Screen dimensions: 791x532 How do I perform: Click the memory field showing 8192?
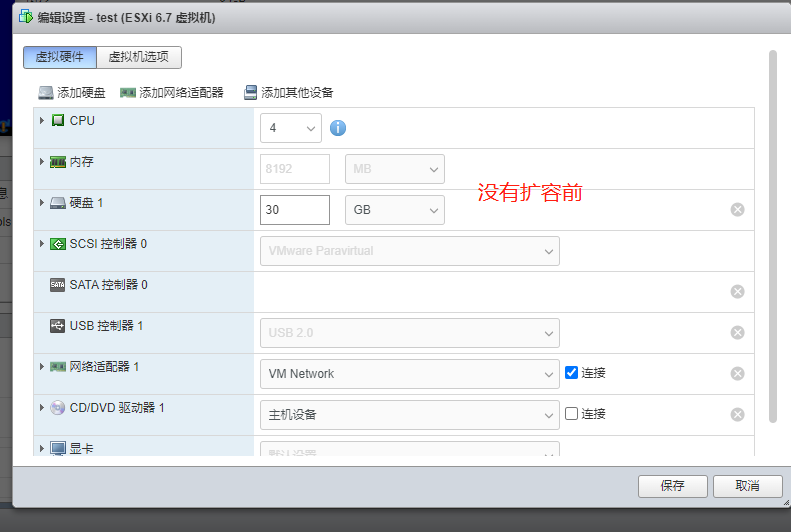pos(295,169)
